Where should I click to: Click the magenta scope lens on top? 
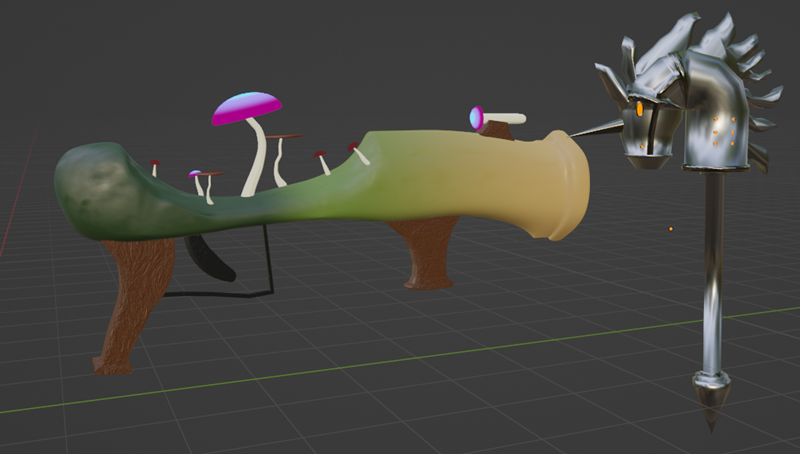476,118
